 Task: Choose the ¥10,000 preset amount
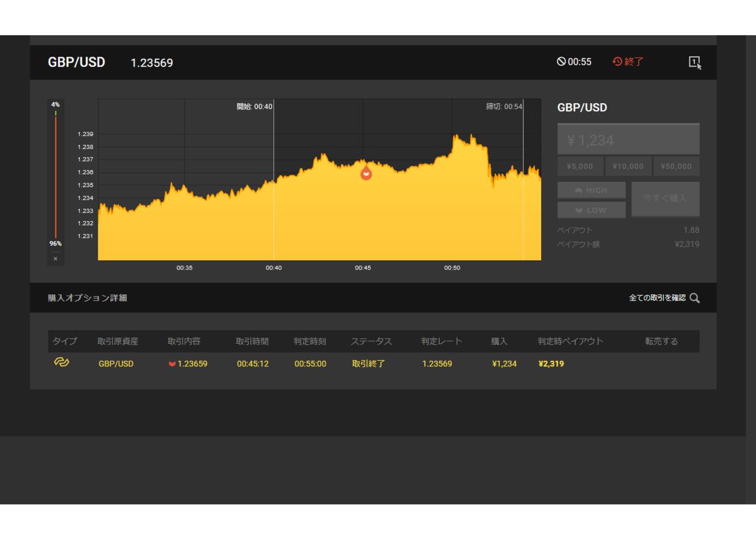click(628, 166)
